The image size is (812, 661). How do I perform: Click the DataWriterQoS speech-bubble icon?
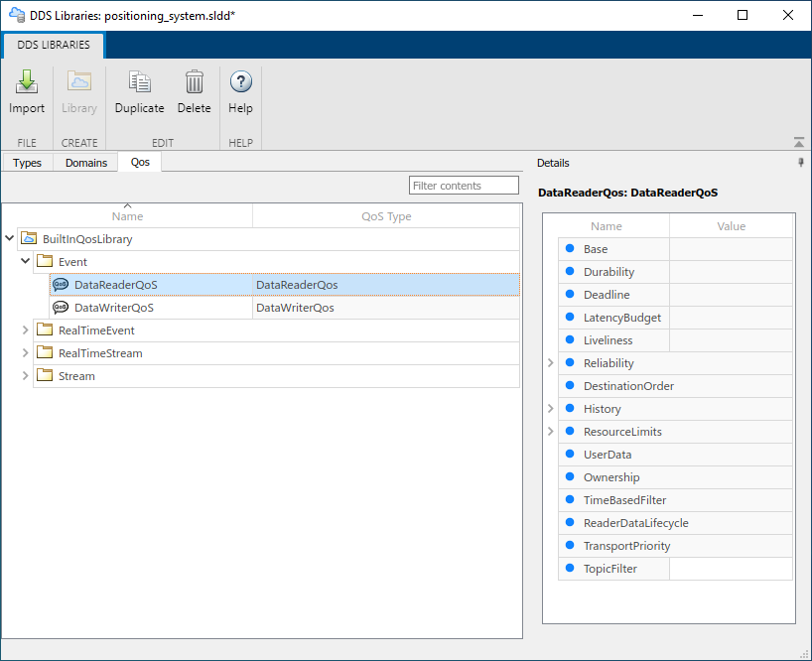[x=63, y=308]
